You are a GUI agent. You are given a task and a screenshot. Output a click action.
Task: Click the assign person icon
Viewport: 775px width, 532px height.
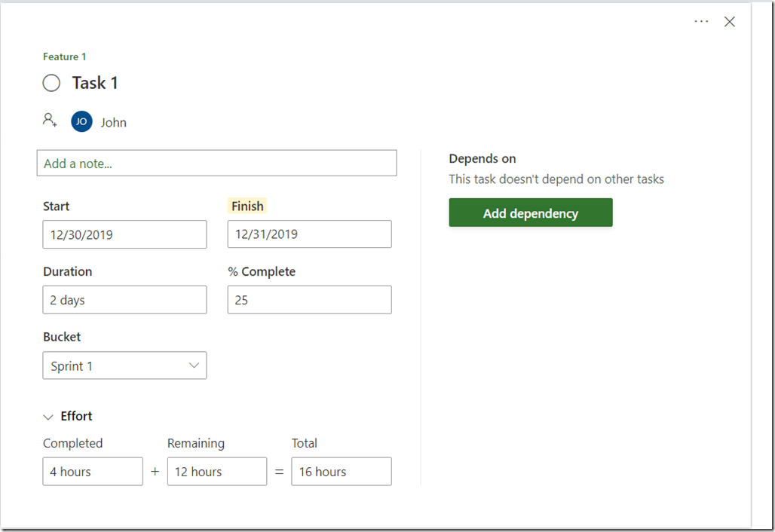pyautogui.click(x=50, y=120)
